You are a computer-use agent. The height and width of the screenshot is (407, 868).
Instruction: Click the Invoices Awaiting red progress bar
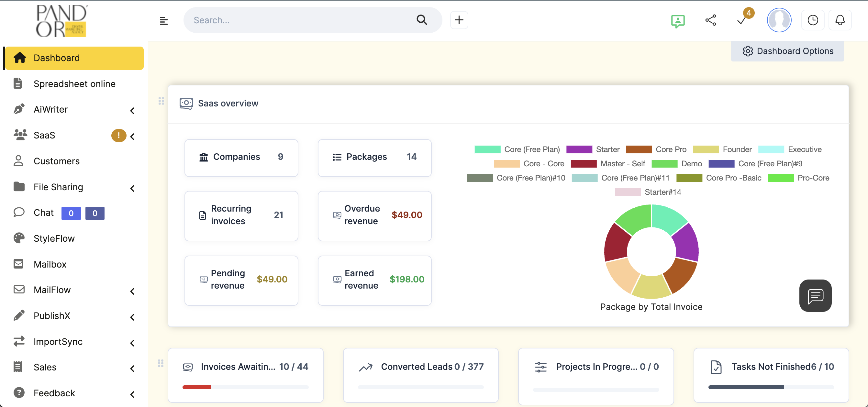(197, 387)
